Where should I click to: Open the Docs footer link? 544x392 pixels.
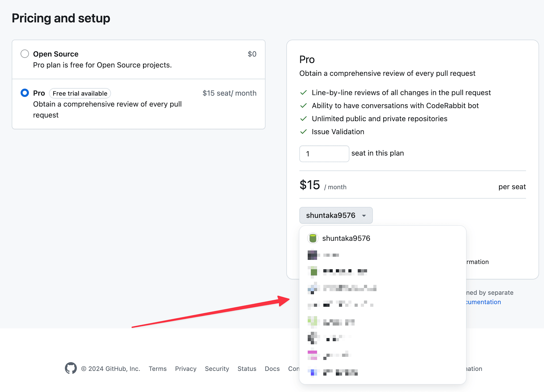[x=272, y=369]
